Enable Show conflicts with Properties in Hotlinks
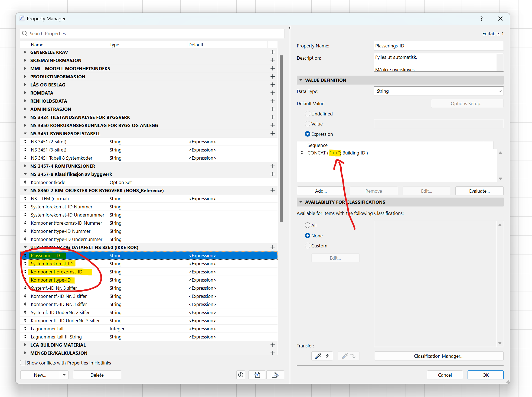532x397 pixels. tap(23, 363)
